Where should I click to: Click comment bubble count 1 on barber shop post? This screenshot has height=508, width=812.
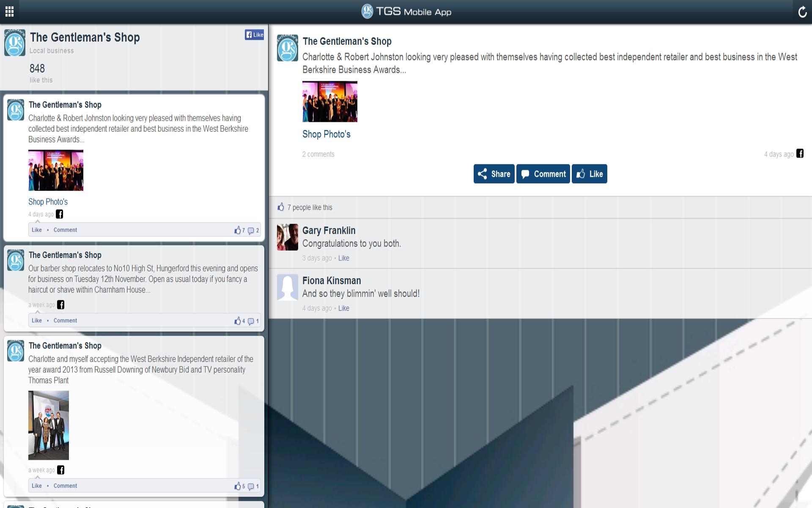pos(253,321)
